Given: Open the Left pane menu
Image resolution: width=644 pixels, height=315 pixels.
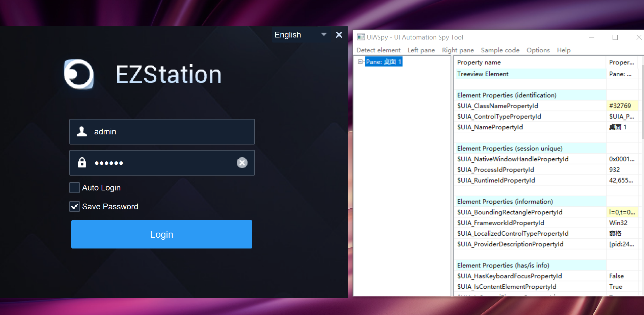Looking at the screenshot, I should tap(421, 50).
